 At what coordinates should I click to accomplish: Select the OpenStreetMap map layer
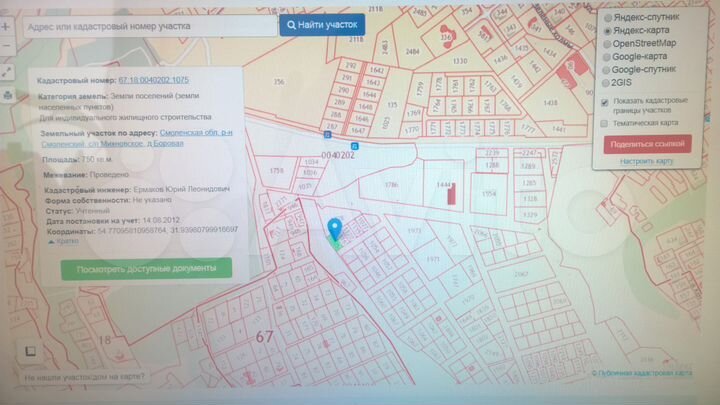coord(607,44)
